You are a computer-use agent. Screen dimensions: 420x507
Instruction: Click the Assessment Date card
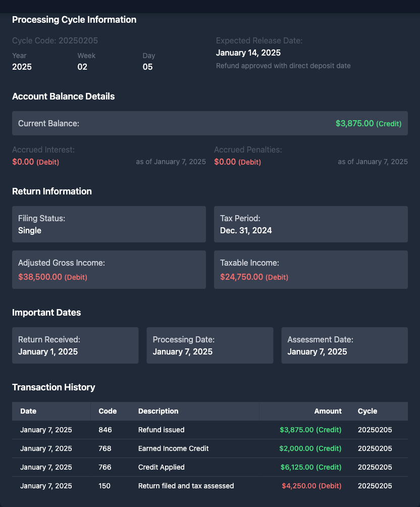pos(344,345)
